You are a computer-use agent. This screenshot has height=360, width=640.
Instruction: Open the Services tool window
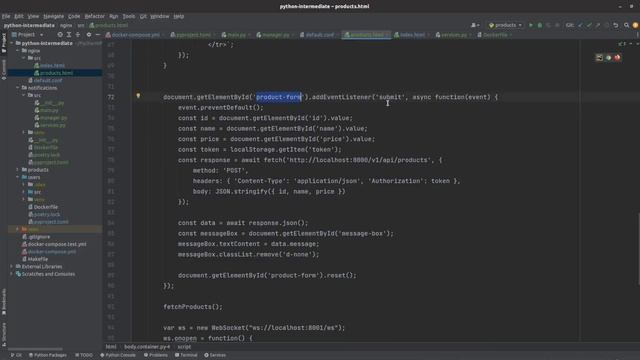click(x=215, y=355)
